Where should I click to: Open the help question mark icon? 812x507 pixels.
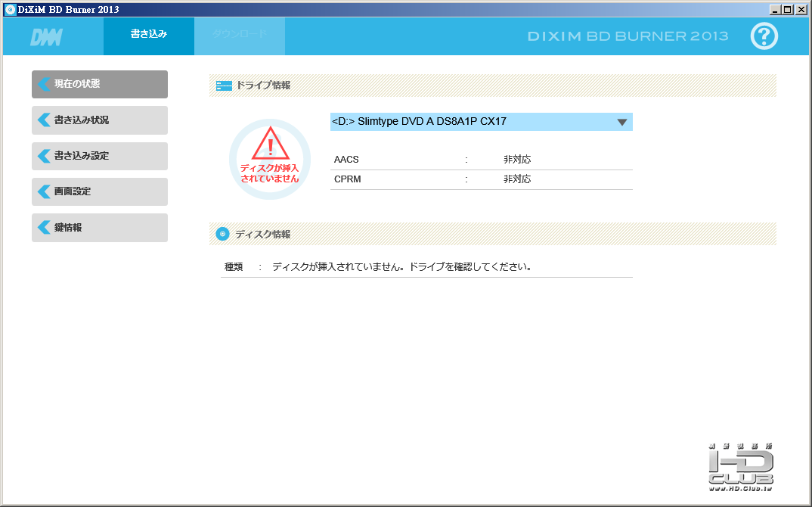pyautogui.click(x=764, y=36)
